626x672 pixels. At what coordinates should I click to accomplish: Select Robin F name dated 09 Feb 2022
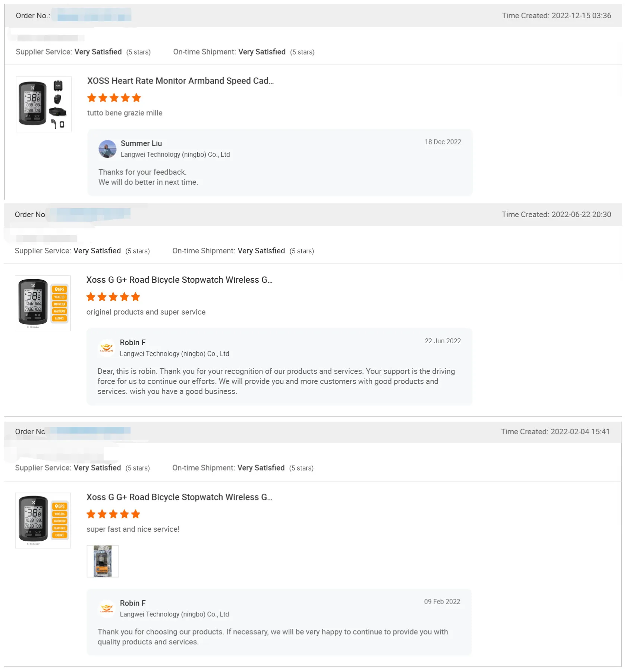[x=133, y=603]
